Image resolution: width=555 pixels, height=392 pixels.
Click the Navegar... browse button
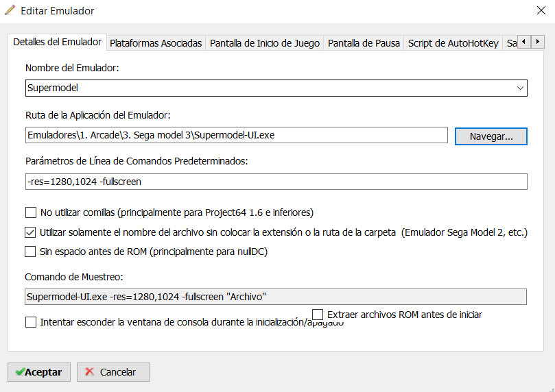(491, 136)
